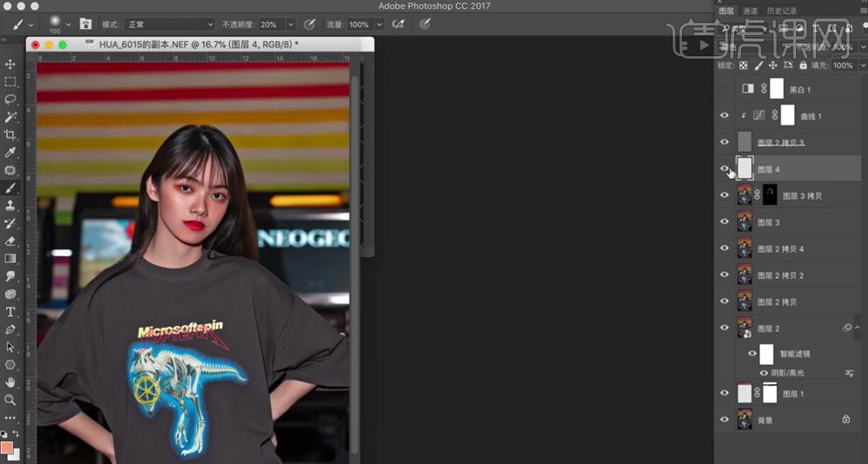Screen dimensions: 868x464
Task: Switch to the 图层 tab
Action: point(726,11)
